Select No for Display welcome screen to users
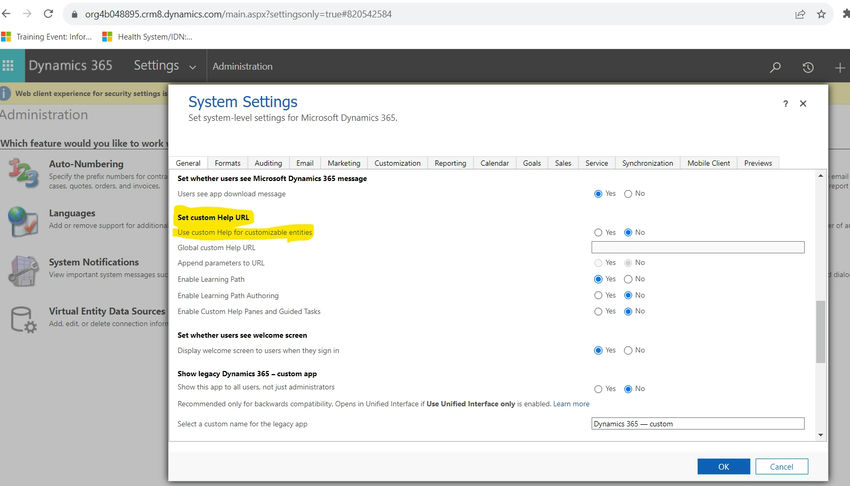The width and height of the screenshot is (850, 486). coord(628,351)
